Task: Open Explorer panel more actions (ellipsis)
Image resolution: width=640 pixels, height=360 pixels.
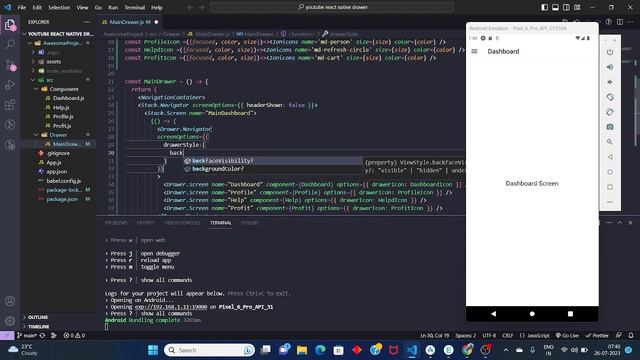Action: [x=87, y=22]
